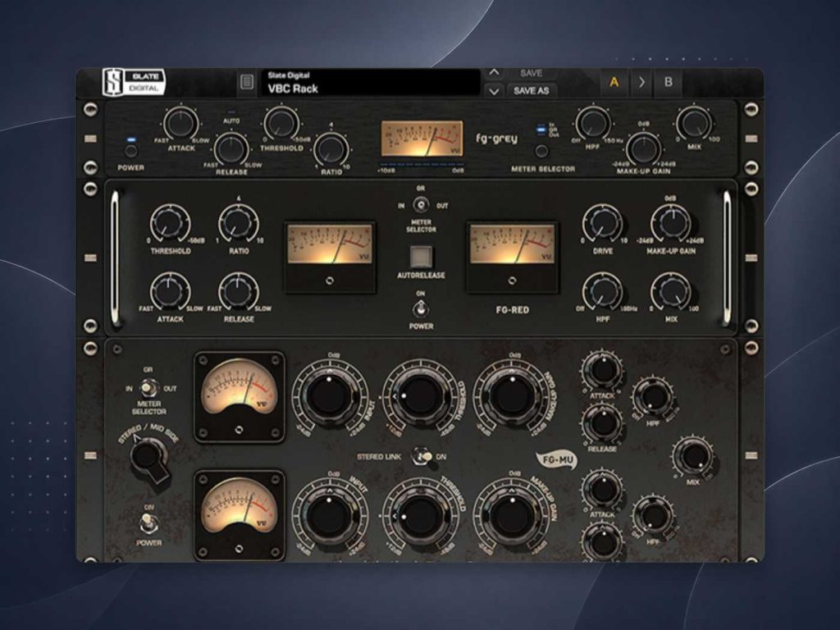Click the Slate Digital logo
This screenshot has height=630, width=840.
134,82
